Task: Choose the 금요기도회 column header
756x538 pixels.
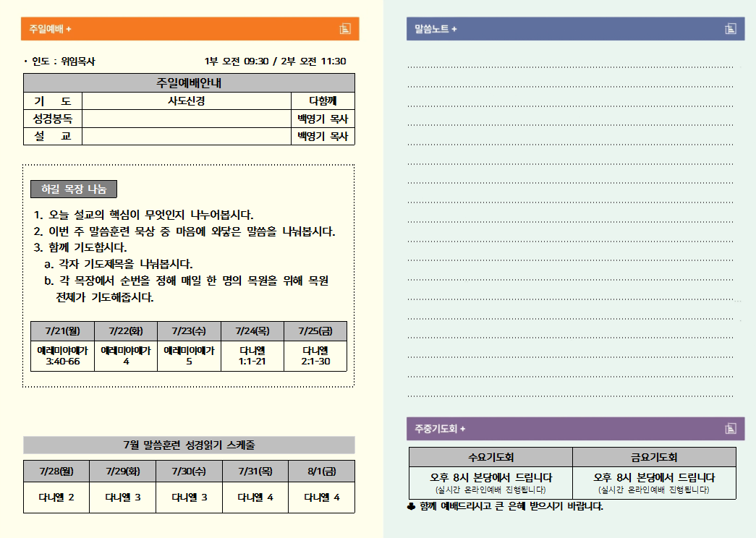Action: tap(654, 457)
